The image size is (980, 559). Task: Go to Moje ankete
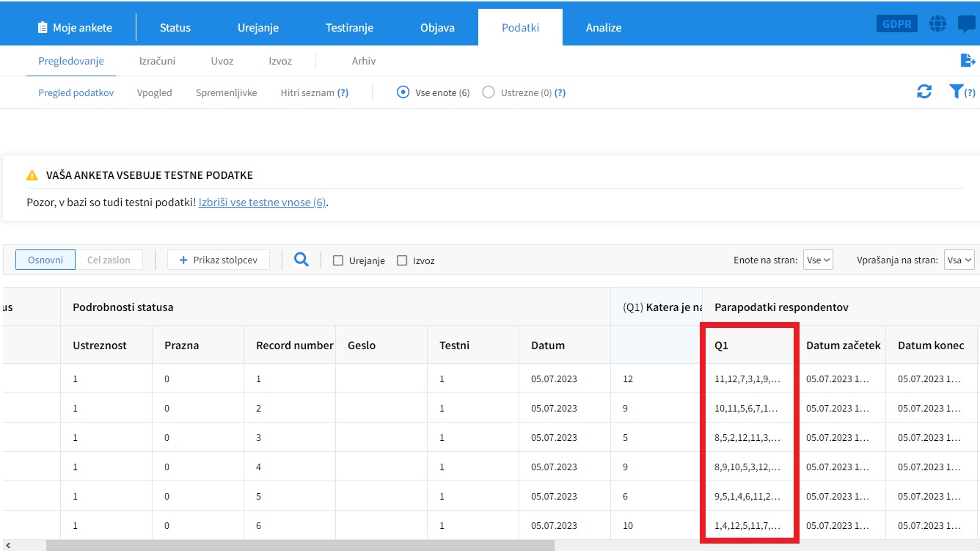pos(75,28)
